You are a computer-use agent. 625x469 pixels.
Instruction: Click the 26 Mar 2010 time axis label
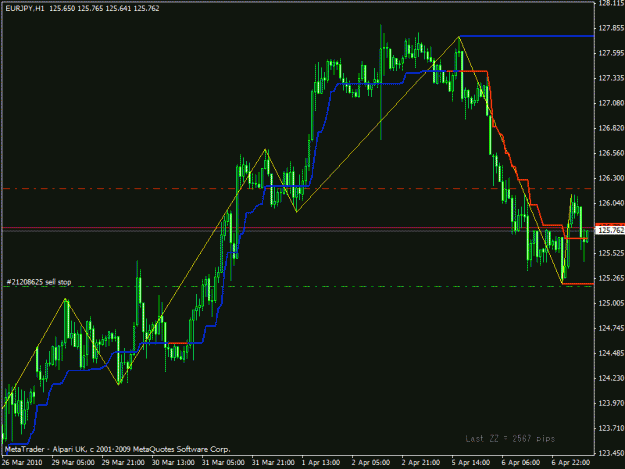23,463
